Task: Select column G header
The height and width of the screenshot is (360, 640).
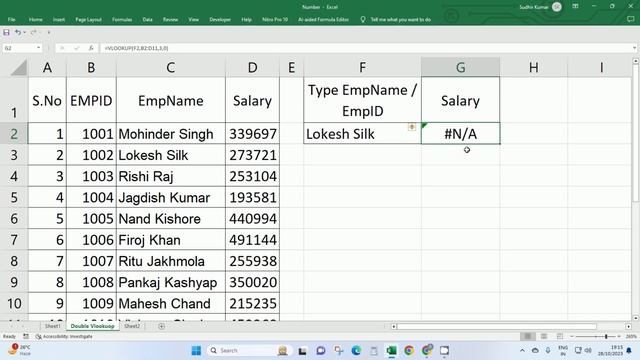Action: coord(460,67)
